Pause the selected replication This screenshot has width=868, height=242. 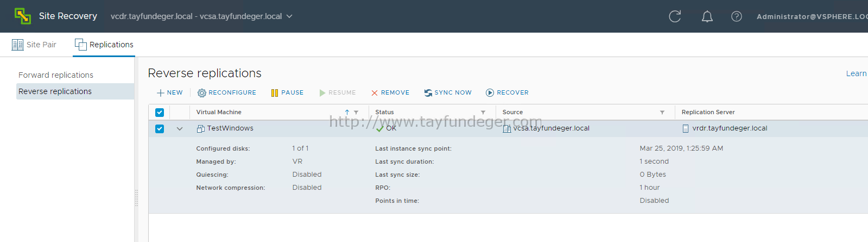click(287, 92)
